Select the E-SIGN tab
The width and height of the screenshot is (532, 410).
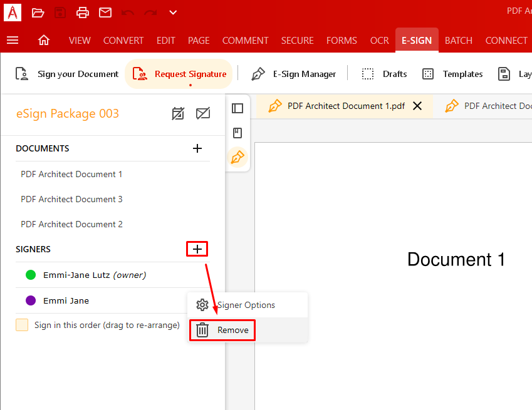point(417,40)
